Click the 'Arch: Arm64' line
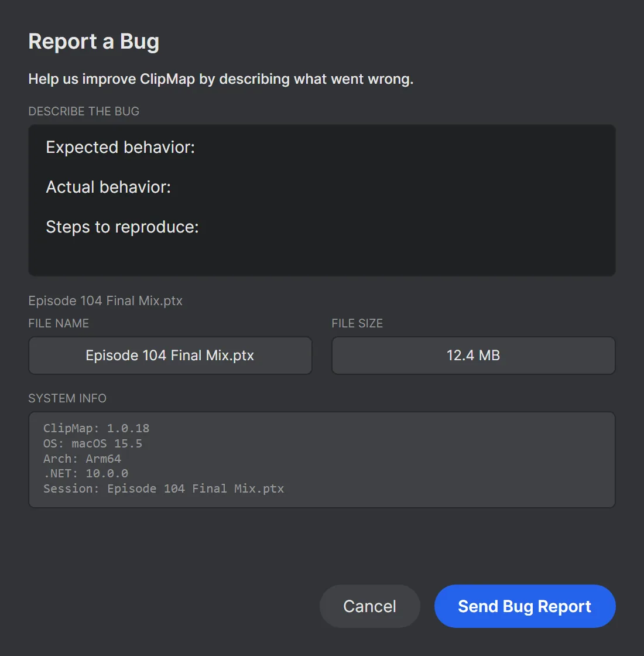Viewport: 644px width, 656px height. coord(83,459)
